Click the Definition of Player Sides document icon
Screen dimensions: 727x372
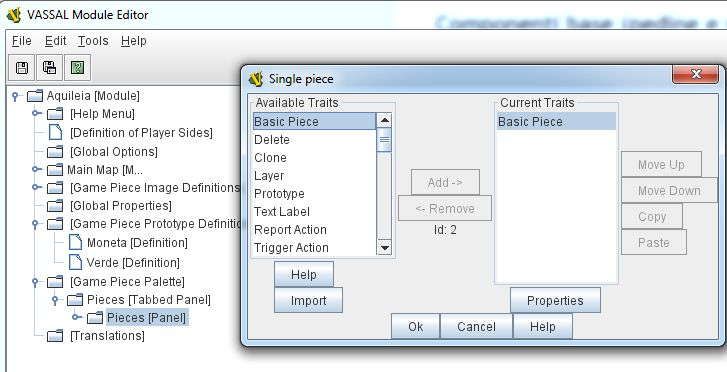56,132
